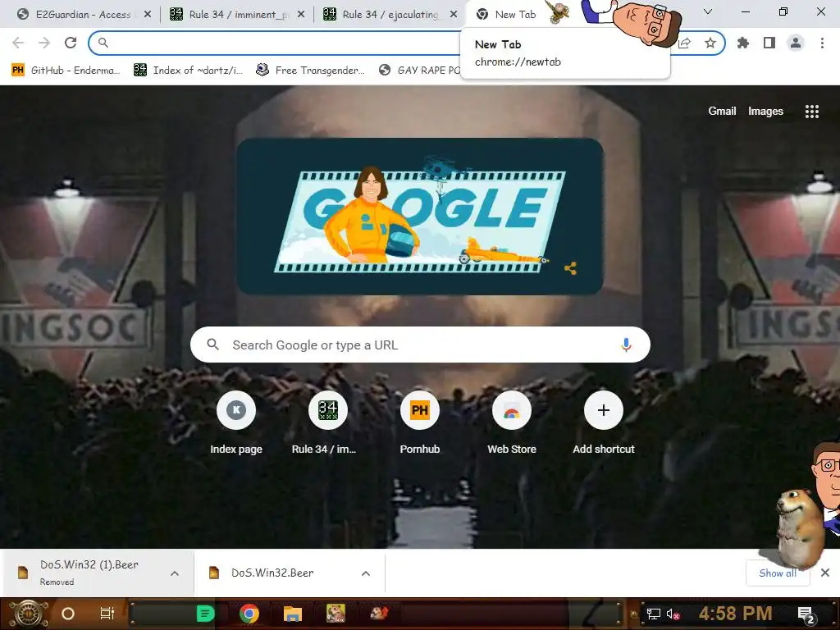Image resolution: width=840 pixels, height=630 pixels.
Task: Open File Explorer from the taskbar
Action: [293, 614]
